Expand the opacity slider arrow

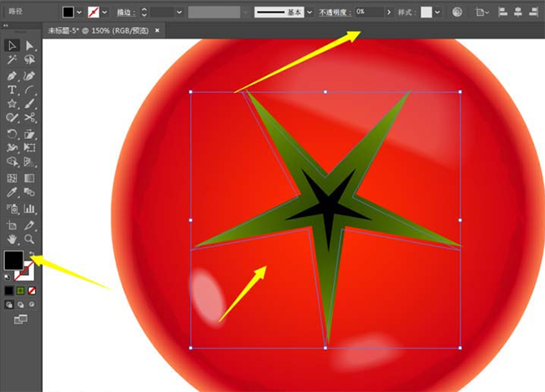point(388,13)
